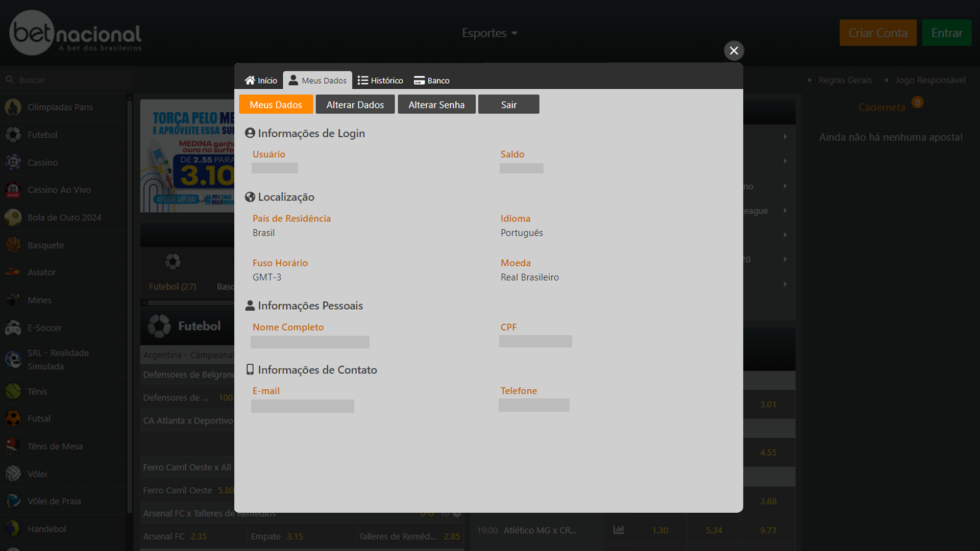
Task: Open the Caderneta panel
Action: tap(881, 107)
